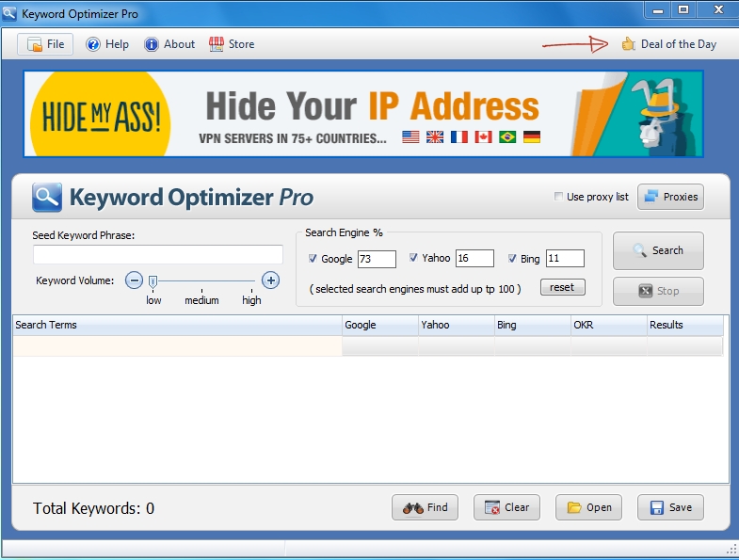
Task: Click the blue question-mark Help icon
Action: (x=93, y=44)
